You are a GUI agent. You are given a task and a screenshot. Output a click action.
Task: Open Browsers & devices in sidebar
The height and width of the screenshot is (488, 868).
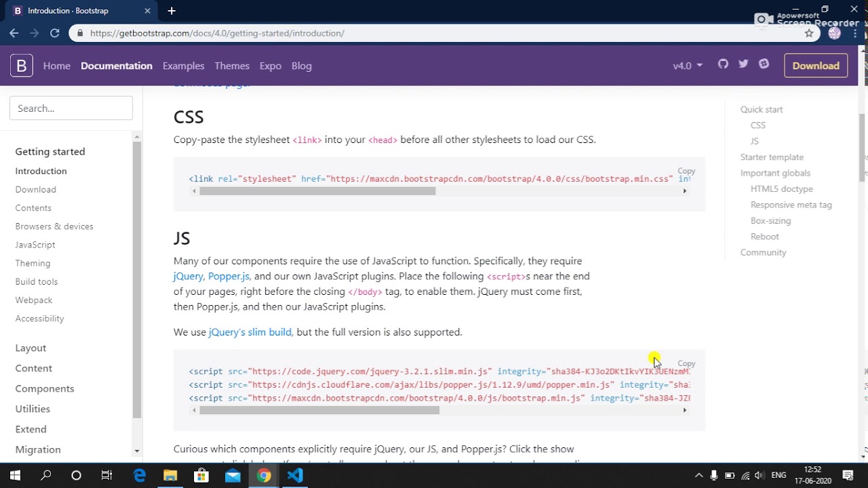54,226
